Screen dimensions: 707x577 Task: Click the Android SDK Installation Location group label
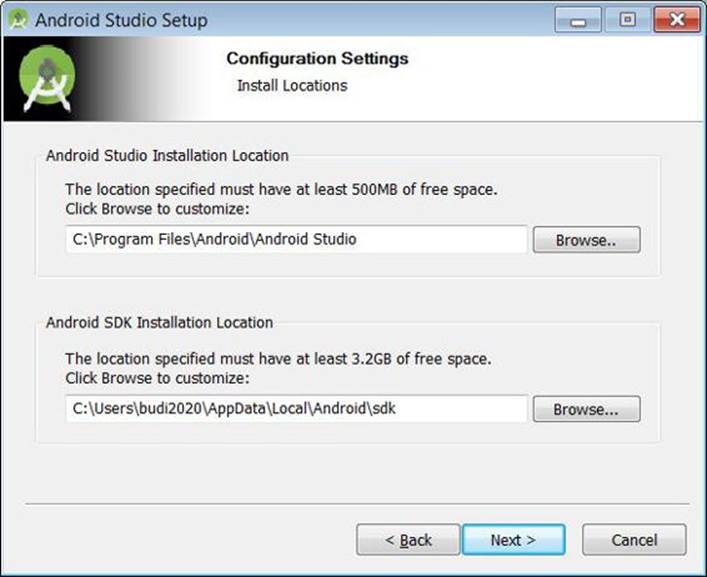[x=160, y=322]
